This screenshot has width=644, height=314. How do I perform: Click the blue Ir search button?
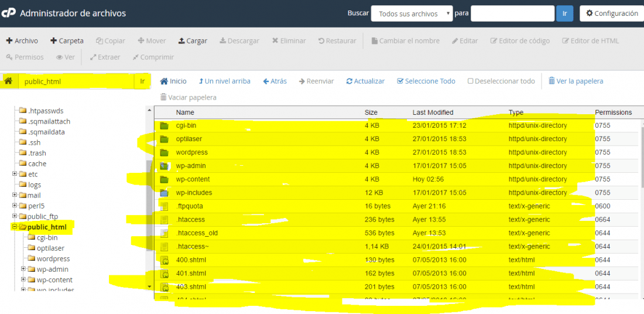point(565,13)
